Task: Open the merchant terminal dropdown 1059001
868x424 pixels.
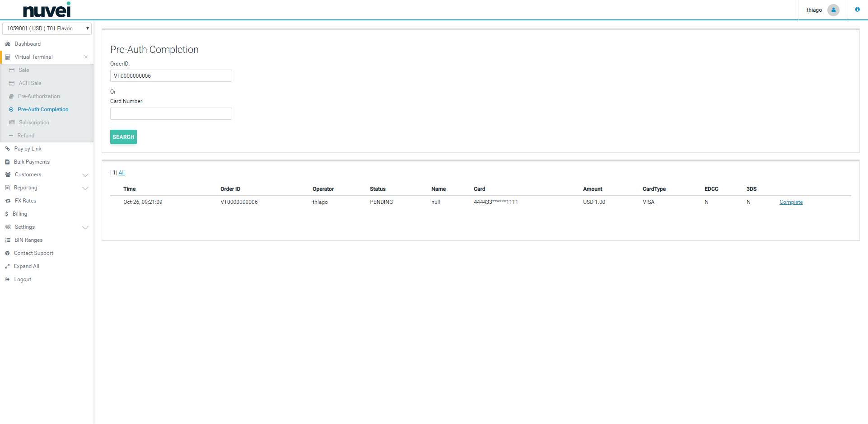Action: pyautogui.click(x=47, y=28)
